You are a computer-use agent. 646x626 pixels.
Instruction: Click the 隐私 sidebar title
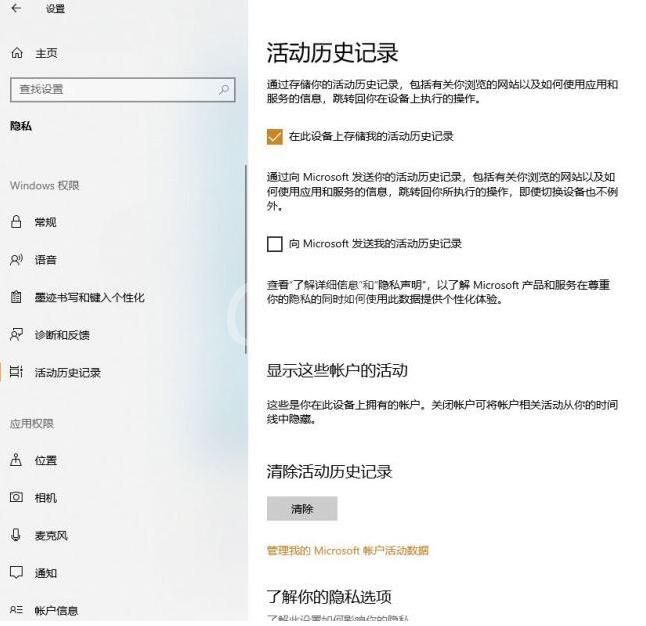tap(21, 126)
